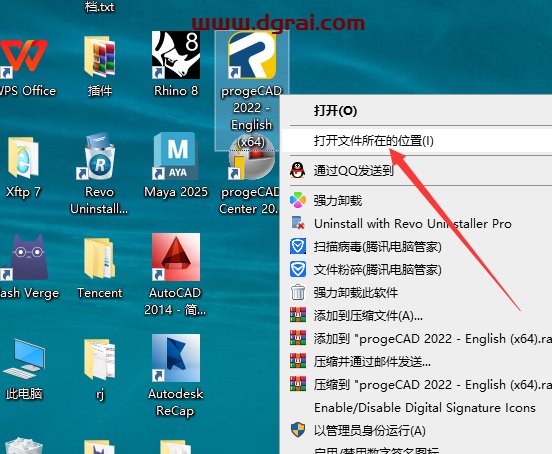The height and width of the screenshot is (454, 552).
Task: Select the Tencent folder icon
Action: 100,258
